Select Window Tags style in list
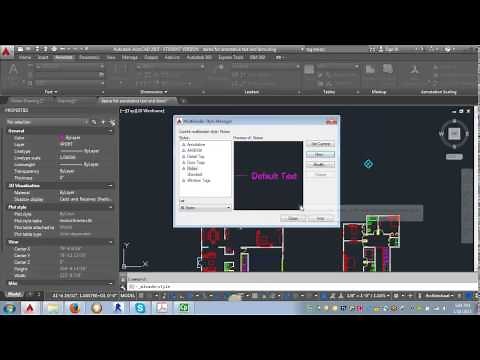This screenshot has height=360, width=480. click(x=198, y=180)
